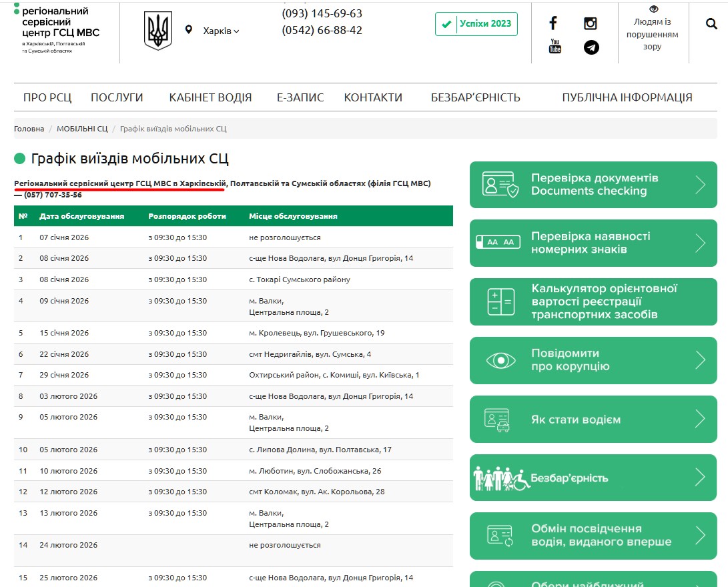This screenshot has height=587, width=728.
Task: Open Повідомити про корупцію card text
Action: click(570, 360)
